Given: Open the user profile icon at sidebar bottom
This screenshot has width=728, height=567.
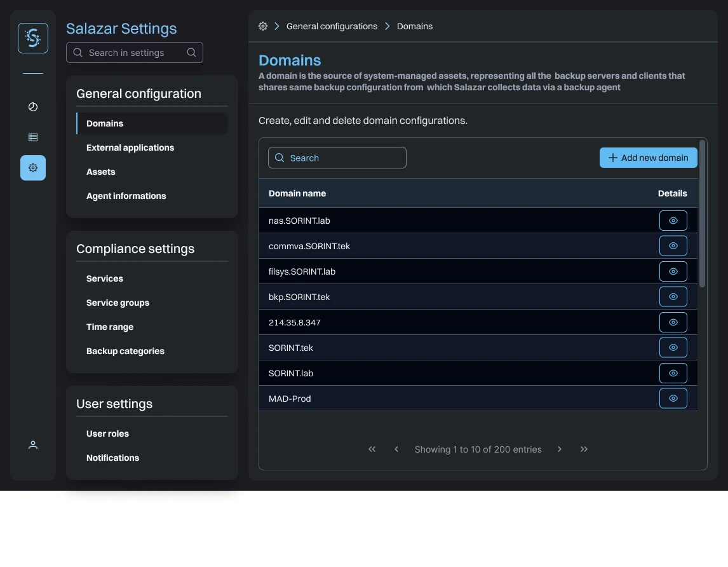Looking at the screenshot, I should coord(32,444).
